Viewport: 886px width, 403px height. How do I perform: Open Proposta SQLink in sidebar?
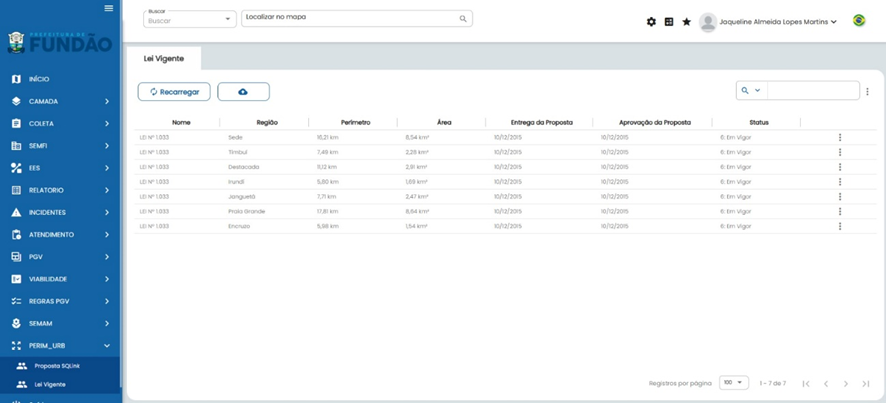(x=56, y=366)
